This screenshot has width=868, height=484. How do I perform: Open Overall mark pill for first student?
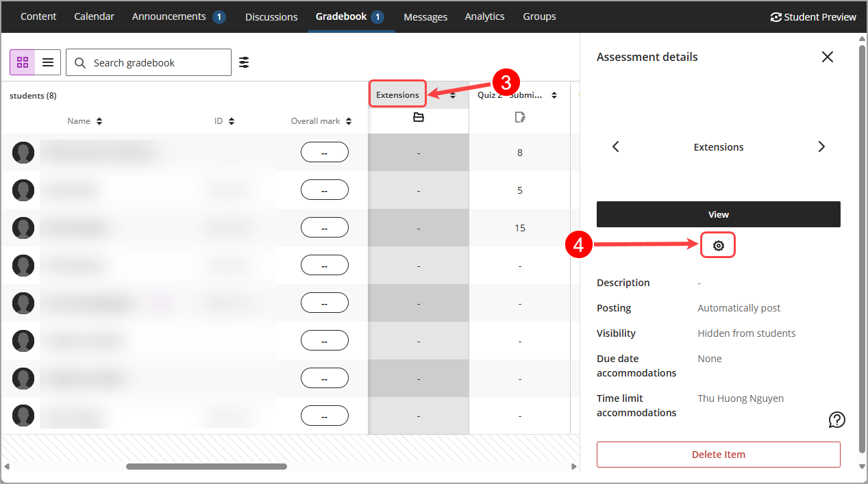(325, 153)
